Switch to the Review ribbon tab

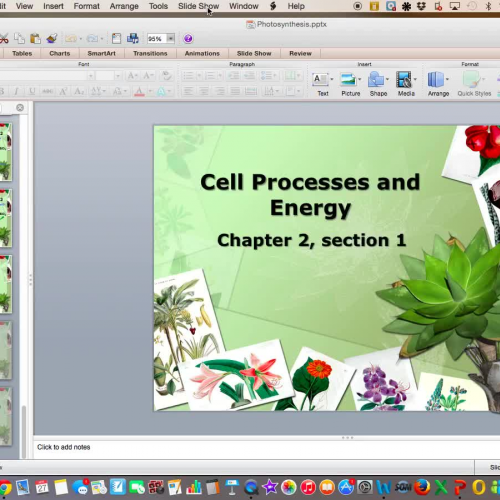coord(300,53)
